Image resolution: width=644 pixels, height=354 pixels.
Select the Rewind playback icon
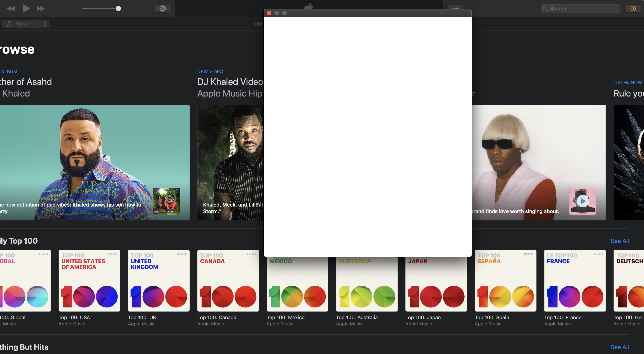pyautogui.click(x=11, y=8)
